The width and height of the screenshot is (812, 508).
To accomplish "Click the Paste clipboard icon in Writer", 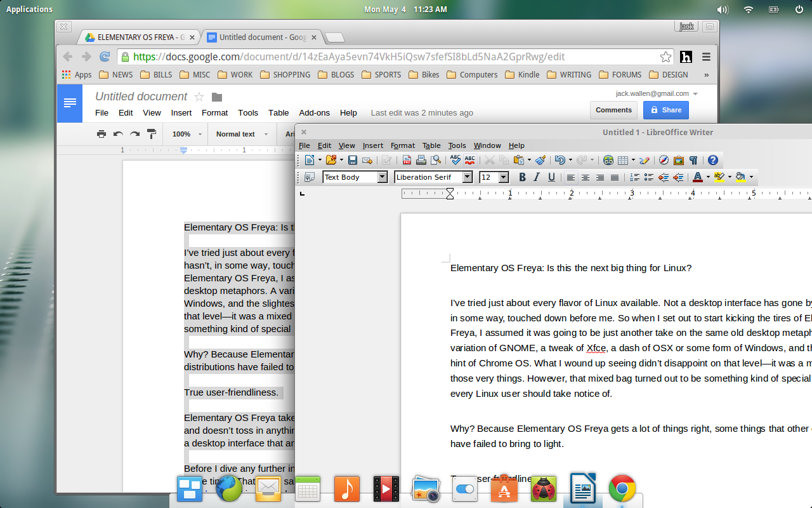I will pos(518,160).
